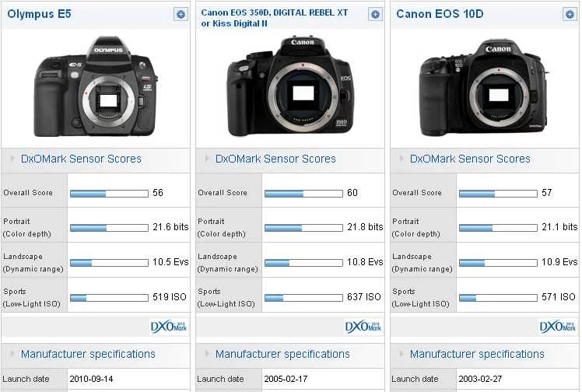Viewport: 582px width, 392px height.
Task: Select the 571 ISO low-light value
Action: pyautogui.click(x=558, y=297)
